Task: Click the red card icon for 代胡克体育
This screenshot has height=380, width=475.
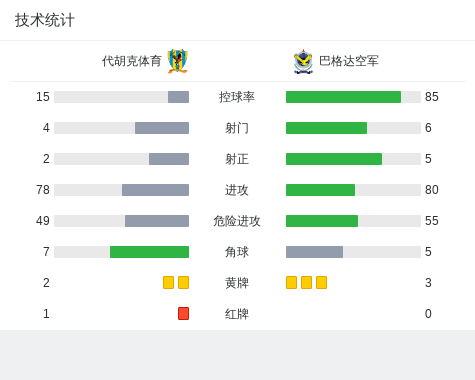Action: coord(183,313)
